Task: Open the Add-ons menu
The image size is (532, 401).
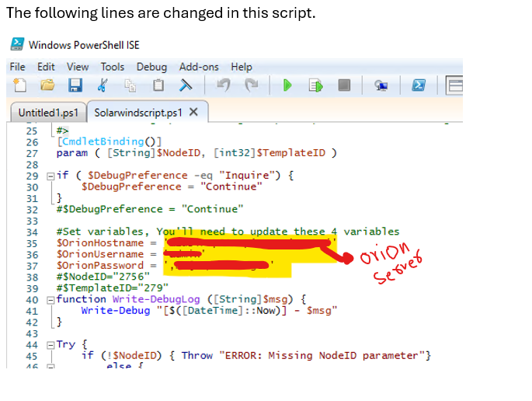Action: (199, 67)
